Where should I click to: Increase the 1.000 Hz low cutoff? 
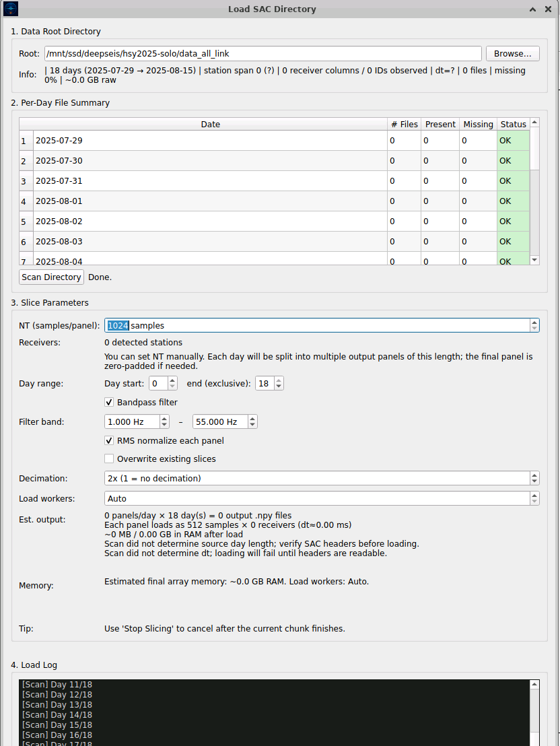pyautogui.click(x=164, y=418)
